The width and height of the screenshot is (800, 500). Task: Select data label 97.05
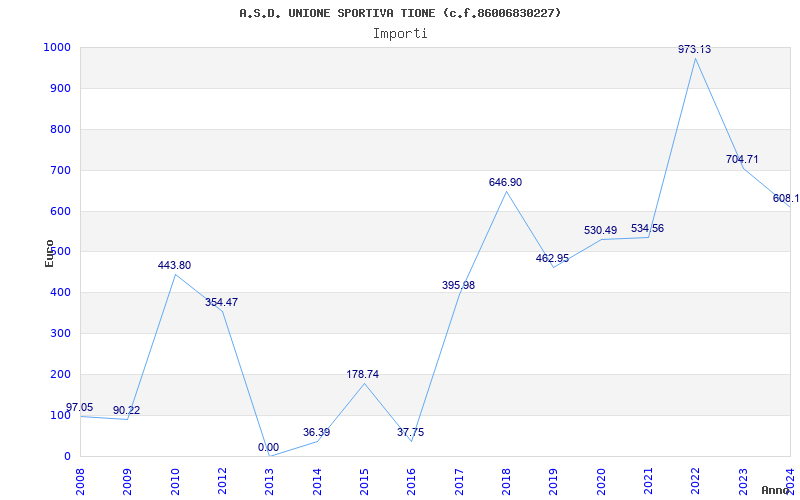tap(80, 407)
